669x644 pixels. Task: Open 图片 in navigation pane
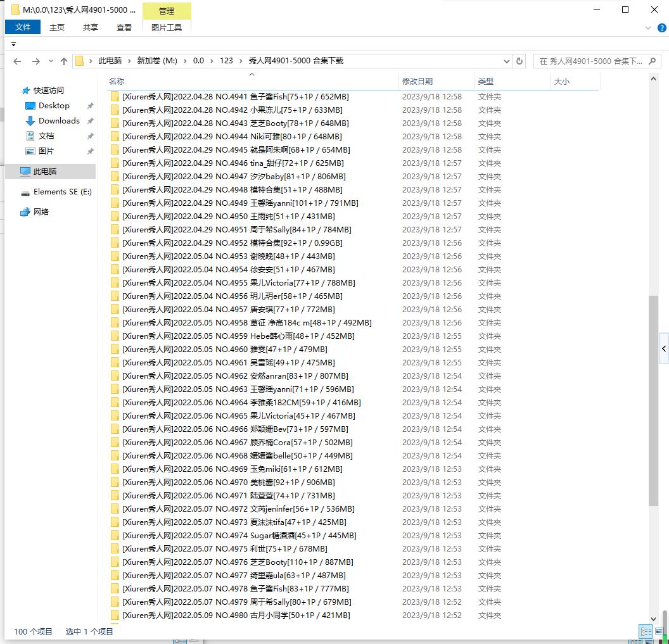point(46,151)
